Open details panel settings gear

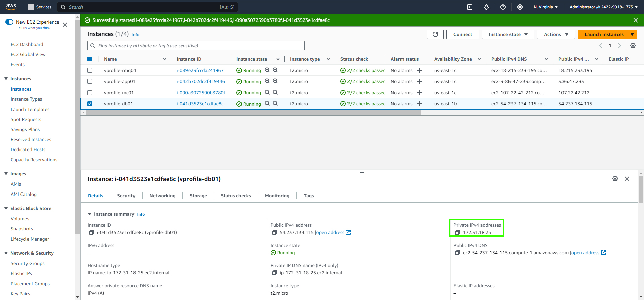click(x=615, y=179)
